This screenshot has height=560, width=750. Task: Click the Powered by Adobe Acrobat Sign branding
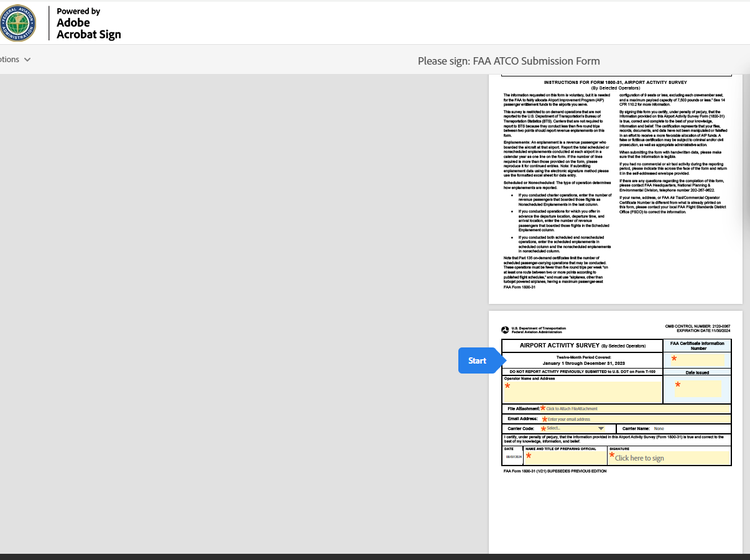coord(88,24)
